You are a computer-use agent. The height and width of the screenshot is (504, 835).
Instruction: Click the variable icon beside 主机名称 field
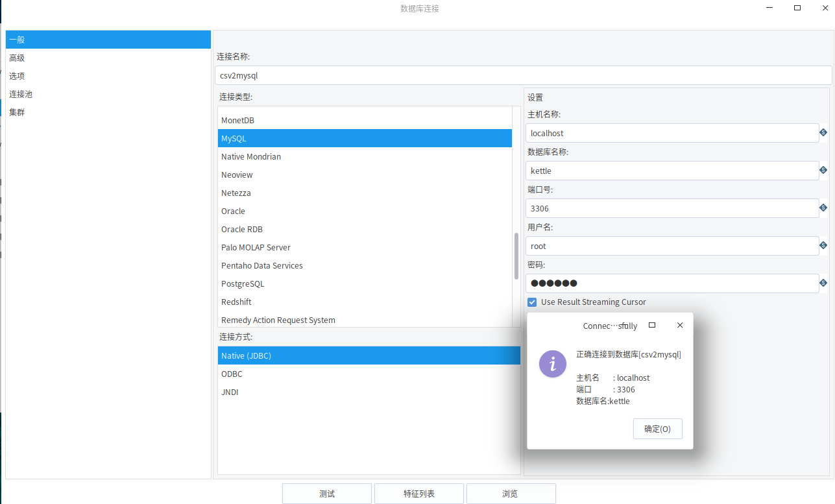[823, 132]
